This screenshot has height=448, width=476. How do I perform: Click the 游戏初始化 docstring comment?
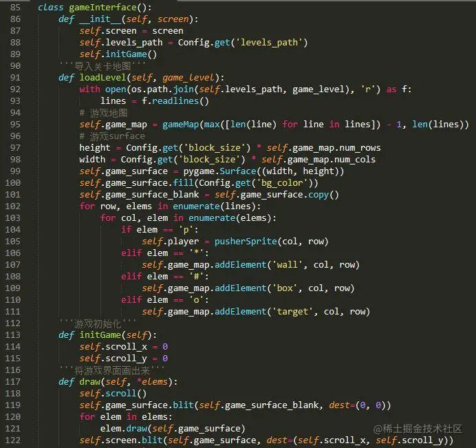pyautogui.click(x=98, y=323)
